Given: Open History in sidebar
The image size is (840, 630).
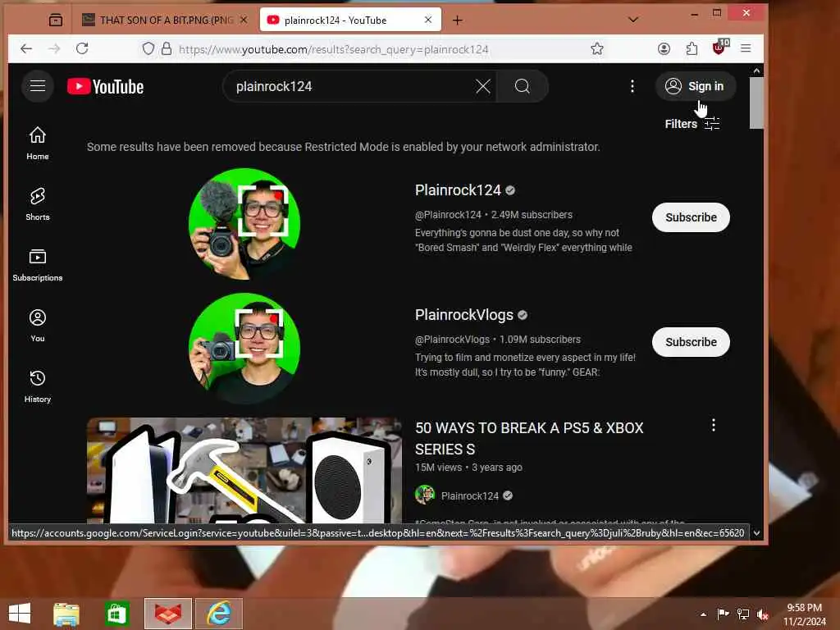Looking at the screenshot, I should [x=38, y=386].
